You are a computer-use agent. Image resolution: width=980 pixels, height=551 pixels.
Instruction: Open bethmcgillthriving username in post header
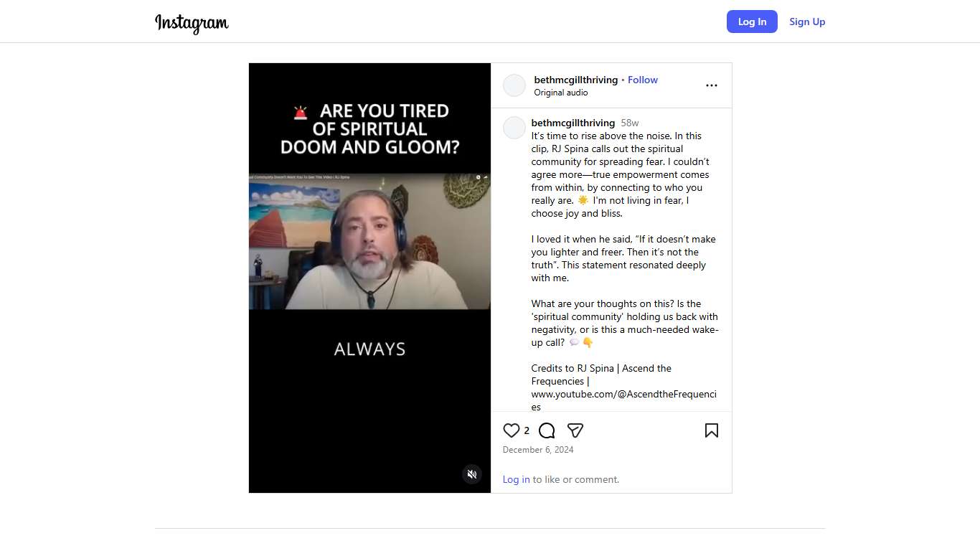point(576,80)
